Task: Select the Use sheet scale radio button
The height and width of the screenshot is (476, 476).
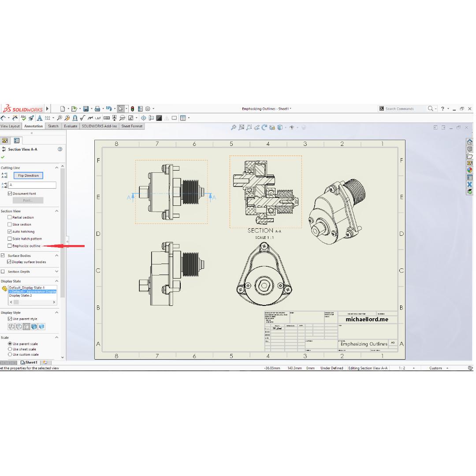Action: tap(10, 349)
